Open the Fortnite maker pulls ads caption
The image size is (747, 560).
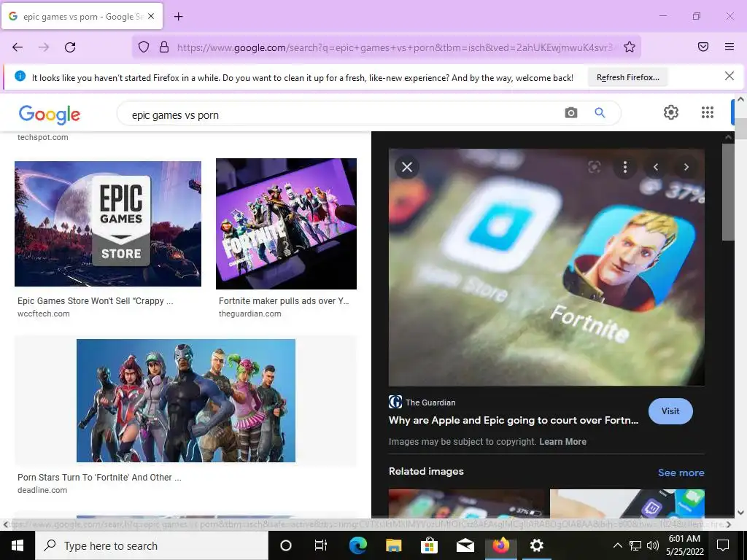point(284,301)
